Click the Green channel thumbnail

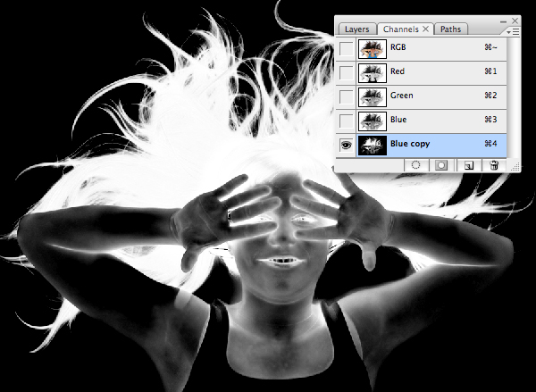373,97
